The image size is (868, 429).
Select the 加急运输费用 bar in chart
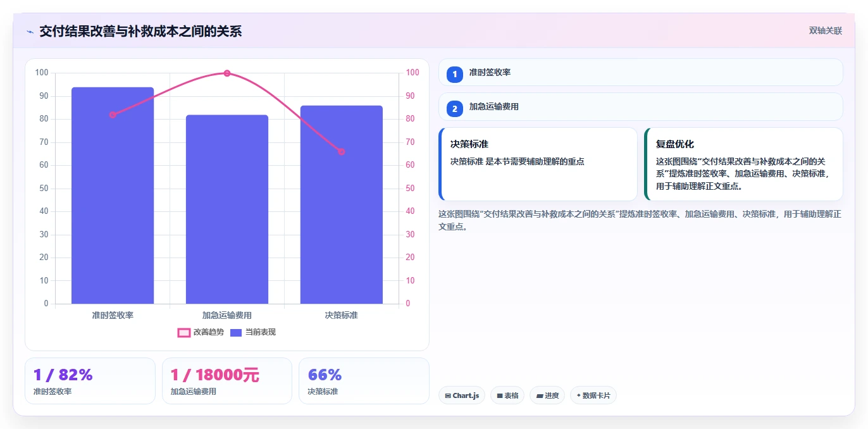pyautogui.click(x=227, y=209)
